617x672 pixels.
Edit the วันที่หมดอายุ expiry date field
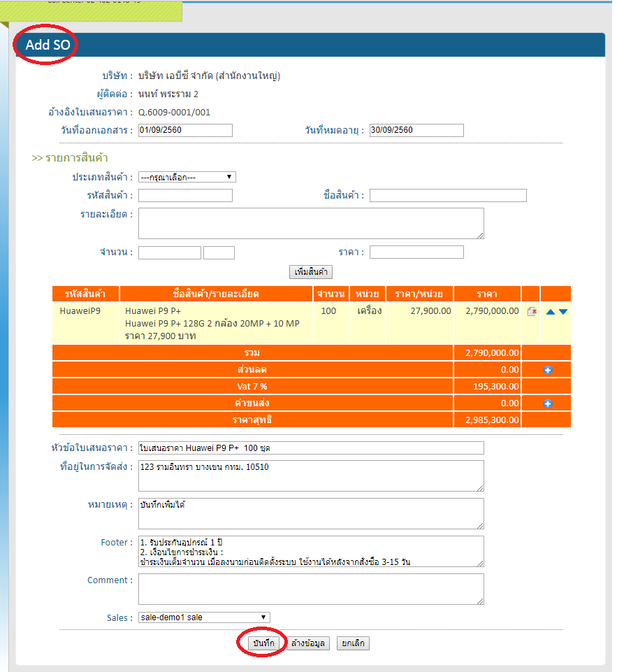pyautogui.click(x=416, y=130)
